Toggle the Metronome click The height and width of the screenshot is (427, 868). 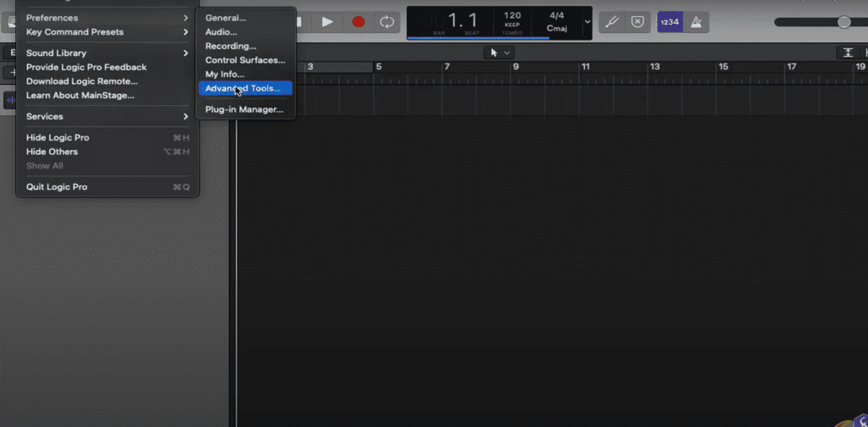point(697,21)
